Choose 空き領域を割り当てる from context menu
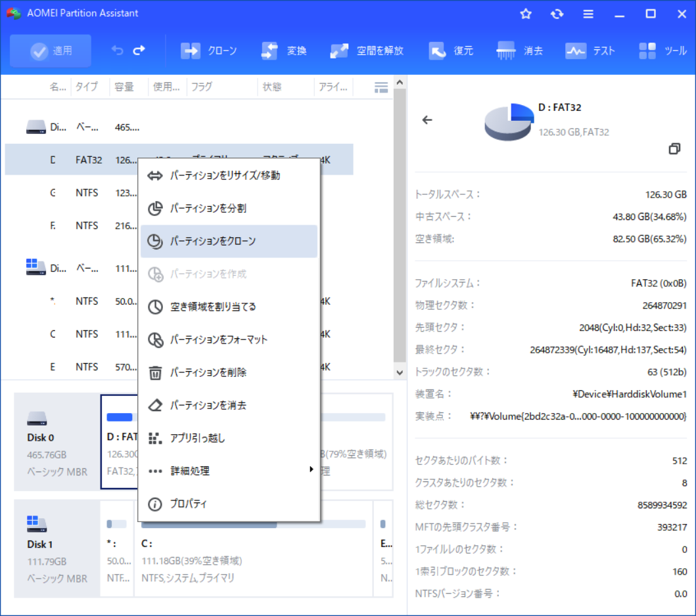 [229, 307]
